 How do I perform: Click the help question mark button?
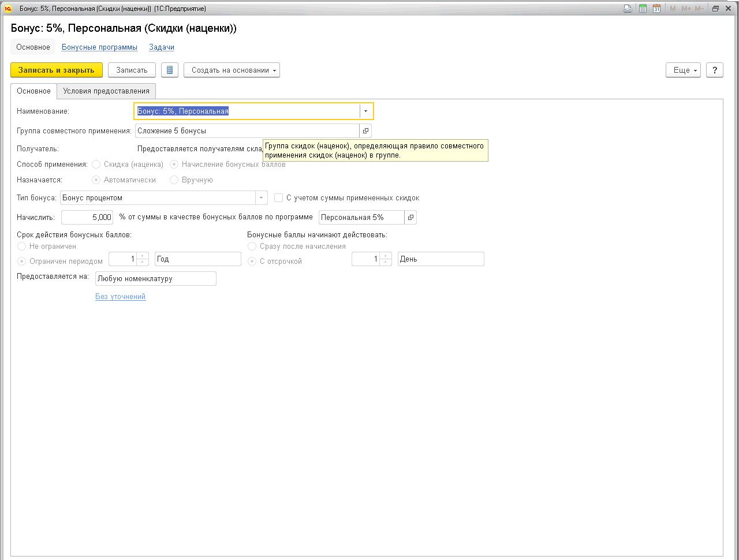(714, 70)
